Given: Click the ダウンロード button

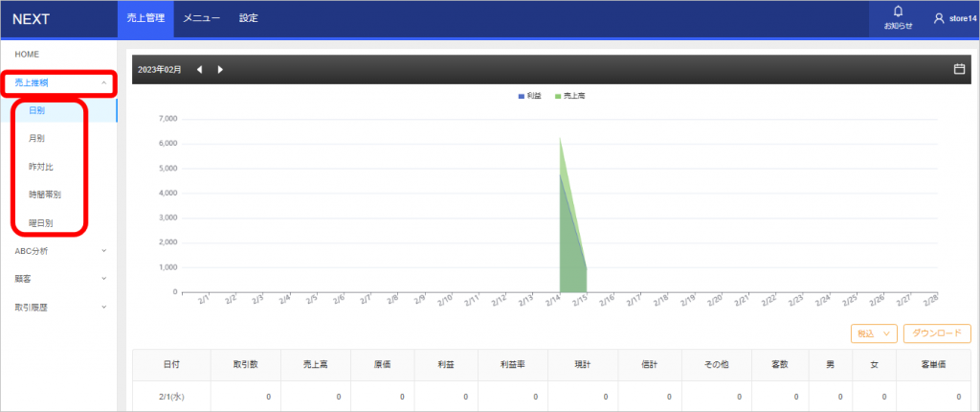Looking at the screenshot, I should point(937,333).
